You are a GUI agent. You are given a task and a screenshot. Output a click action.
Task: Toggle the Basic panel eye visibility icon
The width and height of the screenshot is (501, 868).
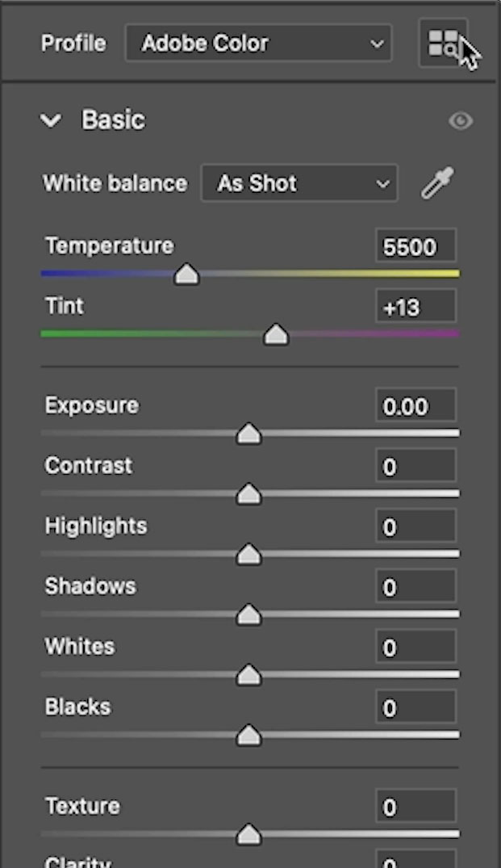461,121
